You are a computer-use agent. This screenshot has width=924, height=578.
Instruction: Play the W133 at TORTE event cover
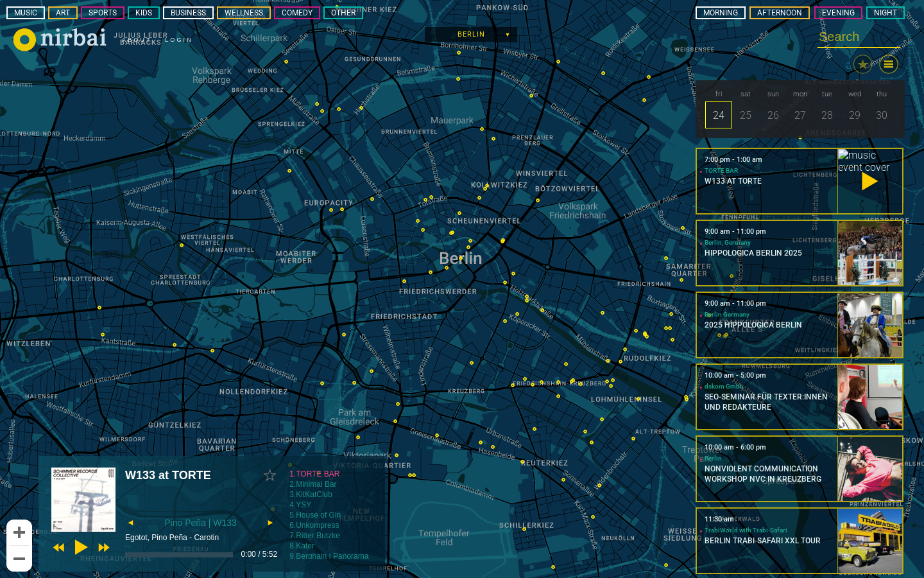[x=869, y=182]
